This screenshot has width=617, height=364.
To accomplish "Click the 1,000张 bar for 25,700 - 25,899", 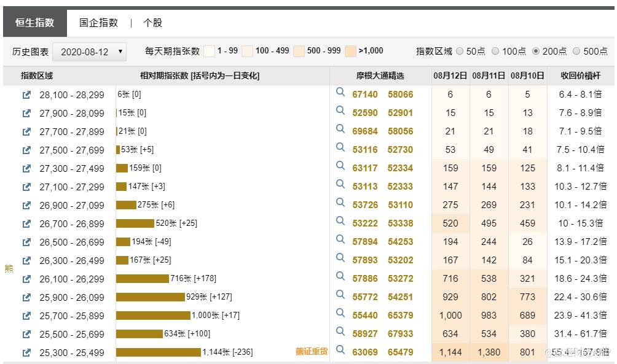I will tap(153, 316).
